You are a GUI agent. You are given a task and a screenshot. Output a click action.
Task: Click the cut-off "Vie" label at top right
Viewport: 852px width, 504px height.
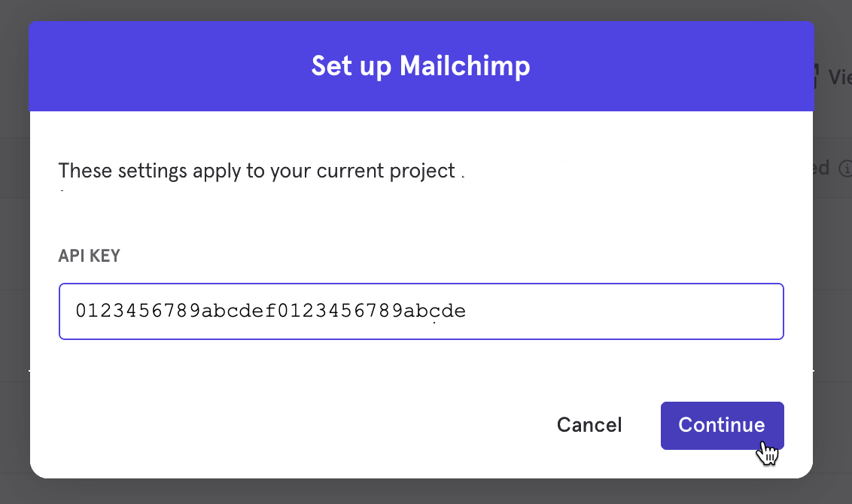[x=839, y=76]
